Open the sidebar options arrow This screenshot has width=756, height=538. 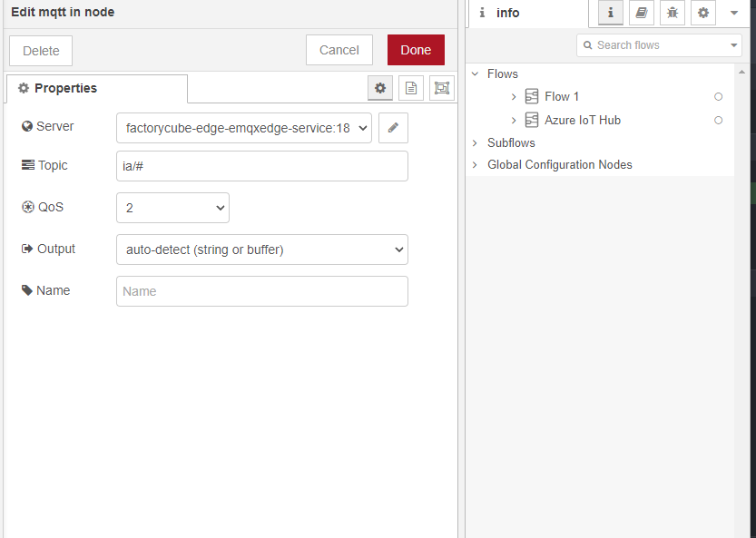(x=733, y=13)
